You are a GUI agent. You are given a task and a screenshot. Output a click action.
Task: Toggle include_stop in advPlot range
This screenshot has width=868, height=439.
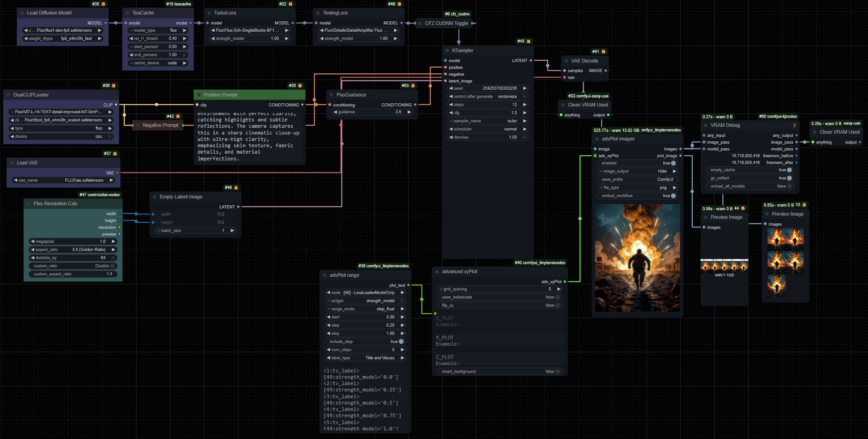(x=401, y=342)
